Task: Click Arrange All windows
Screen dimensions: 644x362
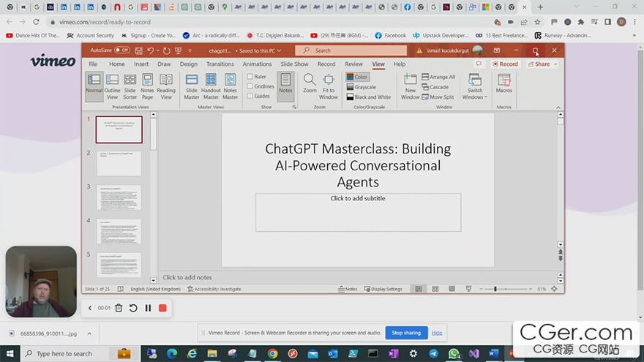Action: tap(438, 77)
